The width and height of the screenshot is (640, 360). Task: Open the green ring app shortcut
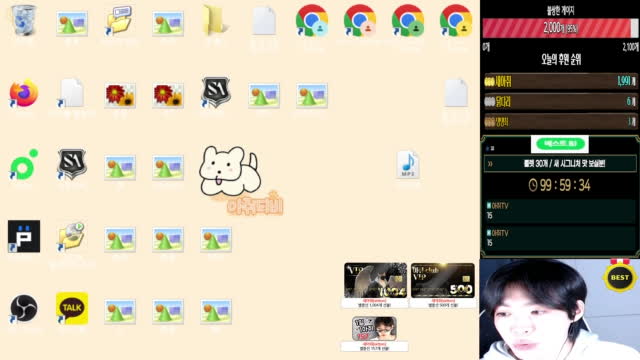(24, 164)
